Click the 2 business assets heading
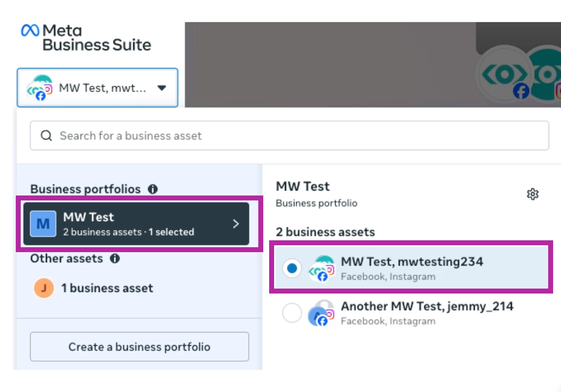Screen dimensions: 561x392 [x=325, y=232]
